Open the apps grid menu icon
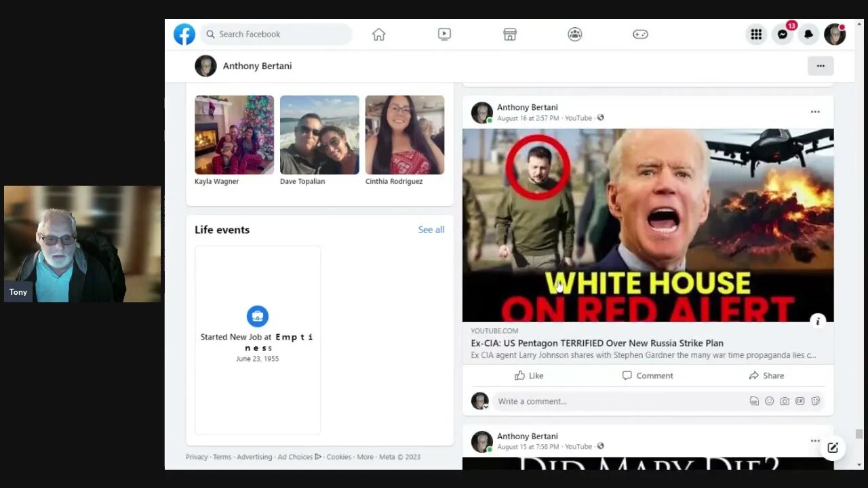868x488 pixels. [x=756, y=35]
